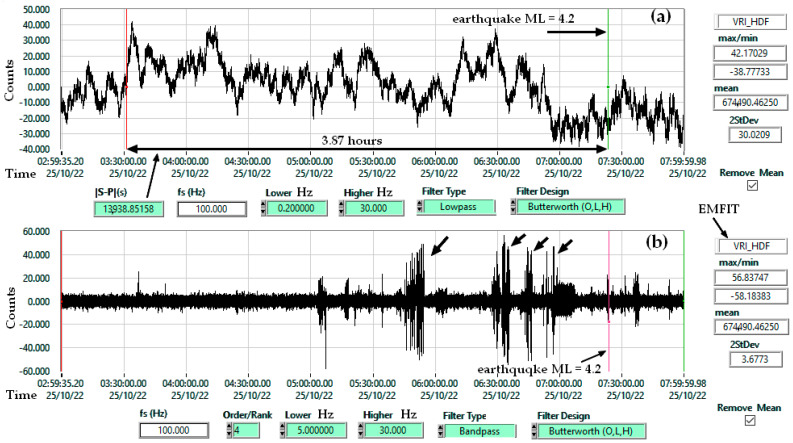Click the green cursor line in plot (a)
This screenshot has height=443, width=793.
(x=608, y=79)
